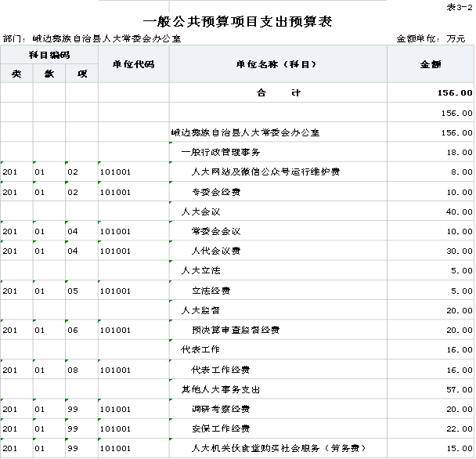
Task: Click the 类 sub-header cell
Action: coord(16,74)
